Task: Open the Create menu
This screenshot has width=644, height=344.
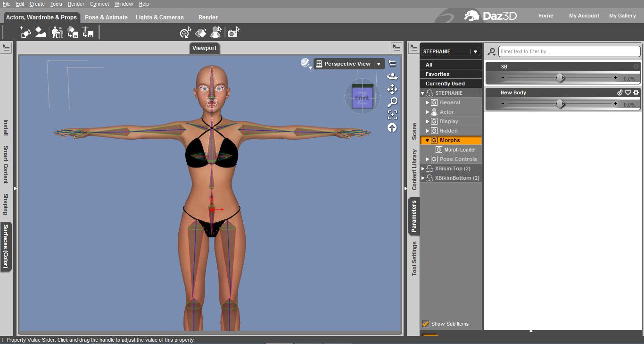Action: click(37, 4)
